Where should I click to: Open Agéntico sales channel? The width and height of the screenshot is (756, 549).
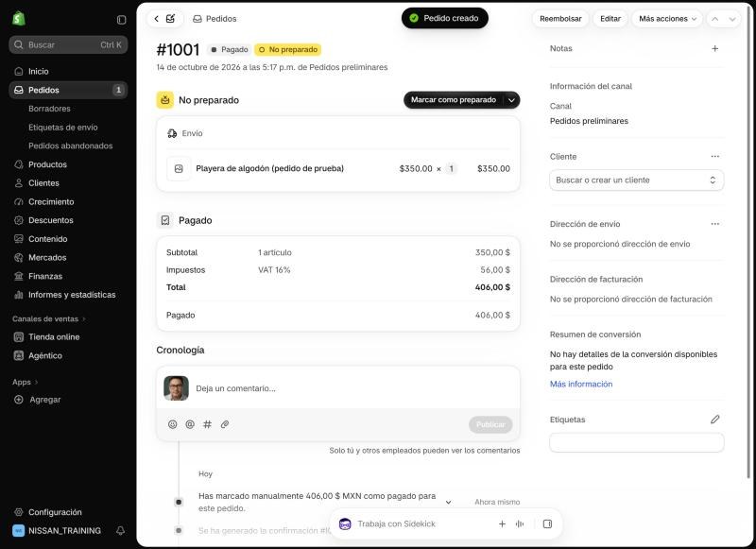pyautogui.click(x=68, y=355)
